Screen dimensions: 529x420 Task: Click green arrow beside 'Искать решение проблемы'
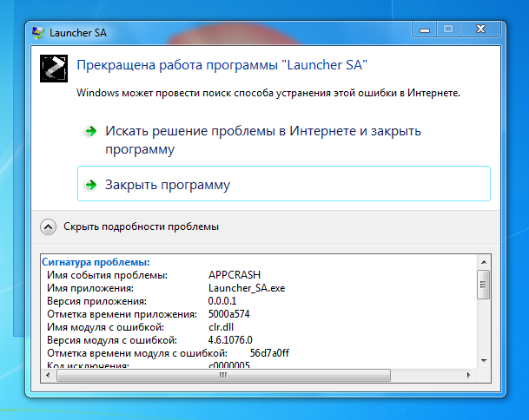point(90,131)
